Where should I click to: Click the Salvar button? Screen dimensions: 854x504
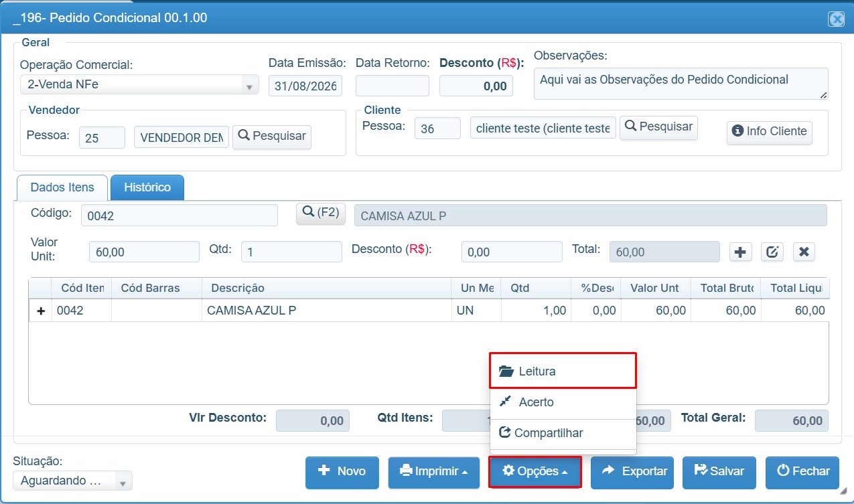click(719, 472)
